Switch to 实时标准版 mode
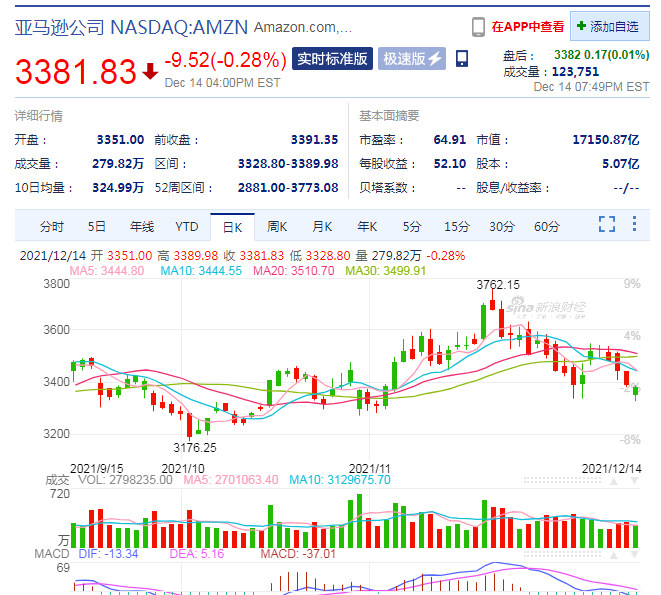The image size is (661, 595). click(x=332, y=59)
